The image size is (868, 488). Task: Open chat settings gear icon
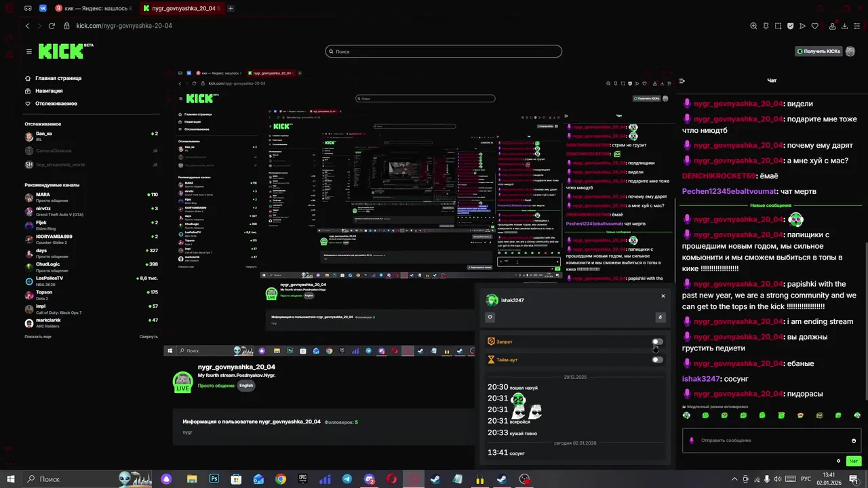click(838, 461)
